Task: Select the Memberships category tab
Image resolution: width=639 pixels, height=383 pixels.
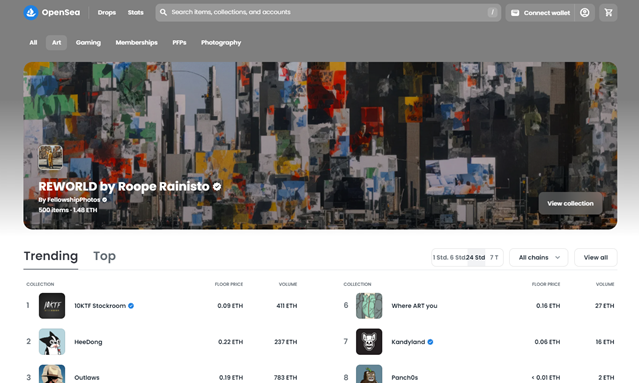Action: [x=137, y=42]
